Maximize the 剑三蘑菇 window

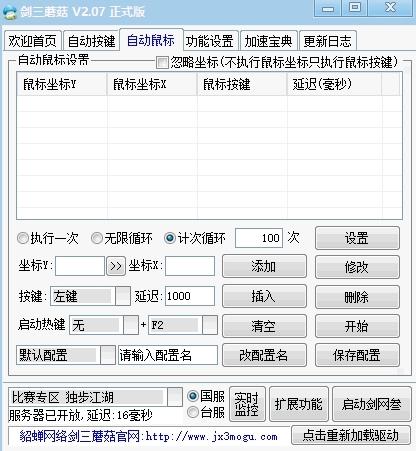point(355,8)
